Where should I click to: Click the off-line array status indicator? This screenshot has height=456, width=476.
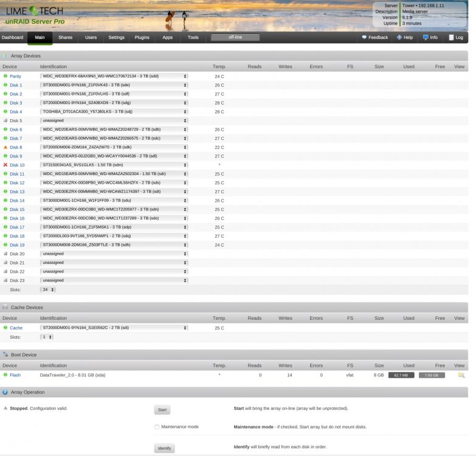(x=235, y=37)
